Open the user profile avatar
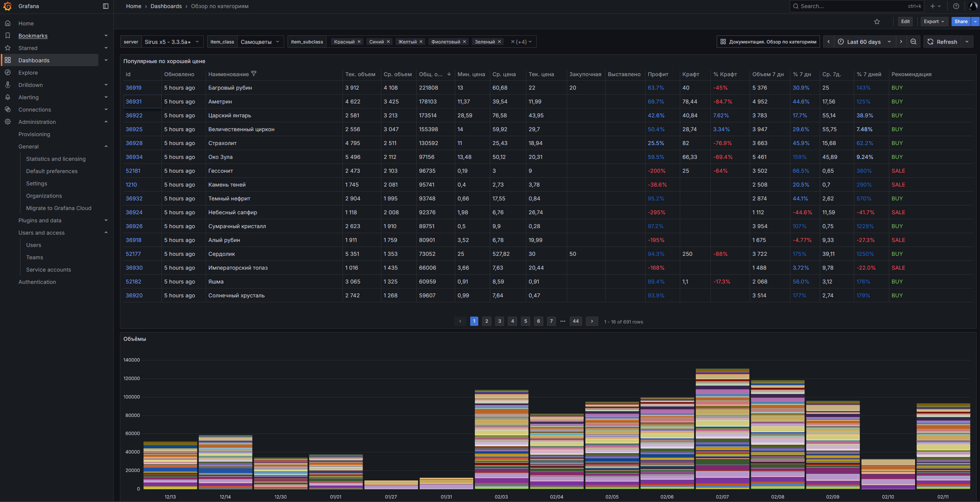This screenshot has width=980, height=502. (x=973, y=6)
